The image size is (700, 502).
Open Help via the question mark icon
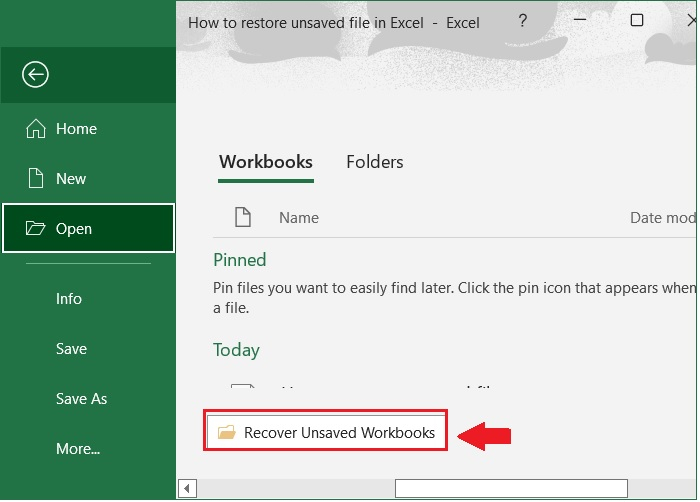[522, 21]
